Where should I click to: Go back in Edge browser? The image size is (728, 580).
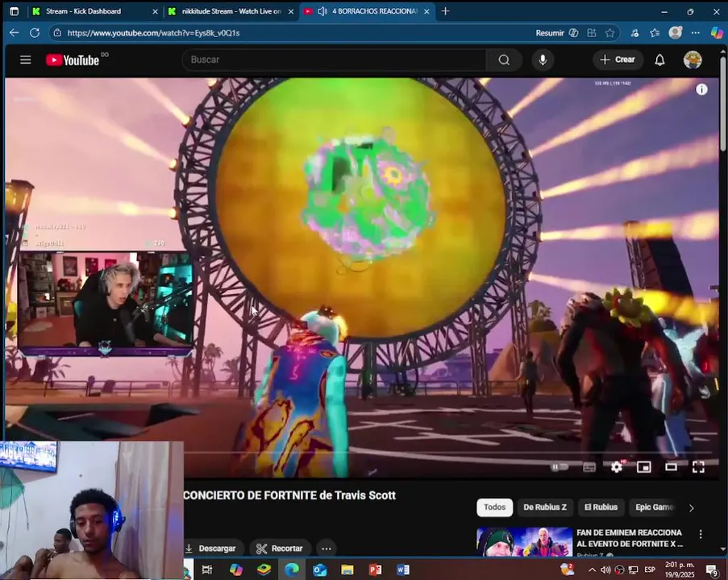pos(14,33)
